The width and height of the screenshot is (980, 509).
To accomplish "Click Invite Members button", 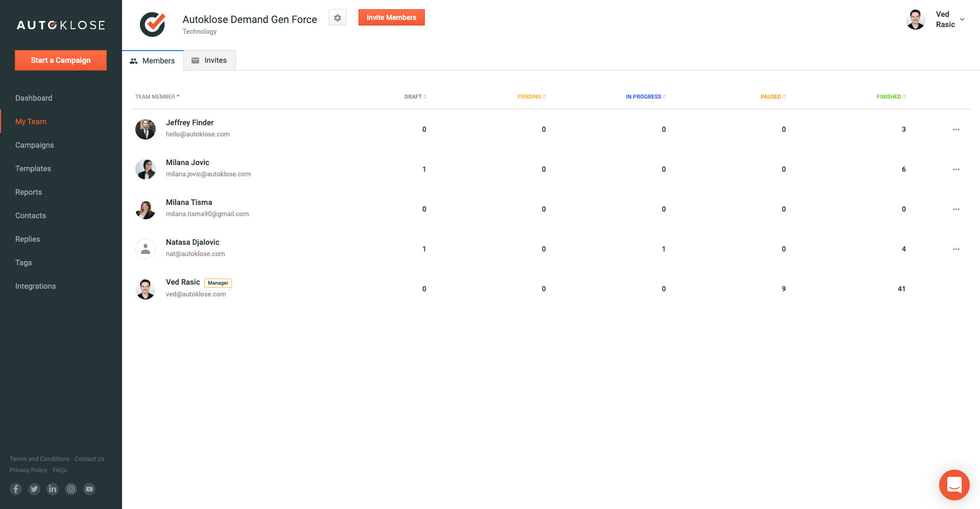I will (392, 17).
